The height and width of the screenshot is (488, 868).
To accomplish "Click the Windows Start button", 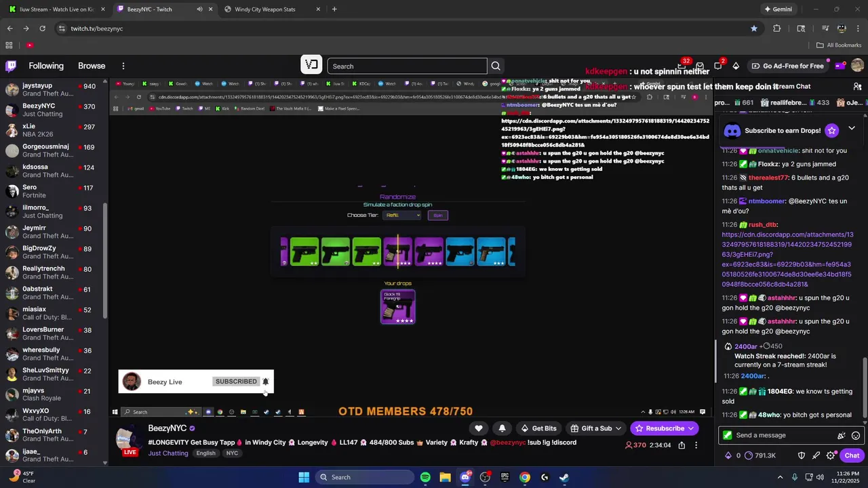I will tap(304, 477).
